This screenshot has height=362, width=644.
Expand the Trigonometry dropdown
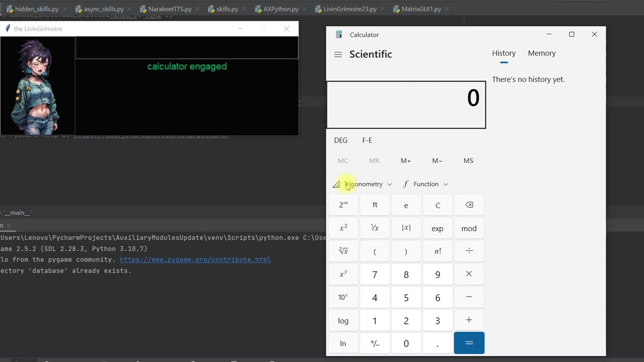(363, 184)
